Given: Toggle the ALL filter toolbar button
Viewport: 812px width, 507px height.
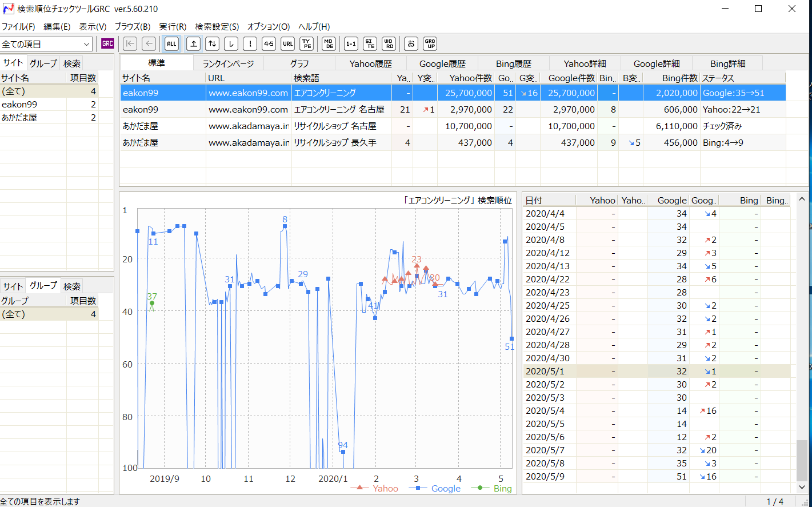Looking at the screenshot, I should coord(171,43).
